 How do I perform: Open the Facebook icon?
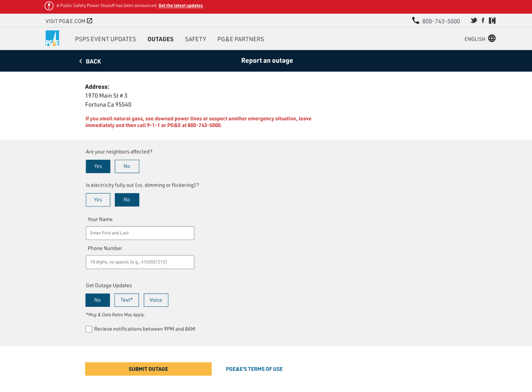[483, 20]
